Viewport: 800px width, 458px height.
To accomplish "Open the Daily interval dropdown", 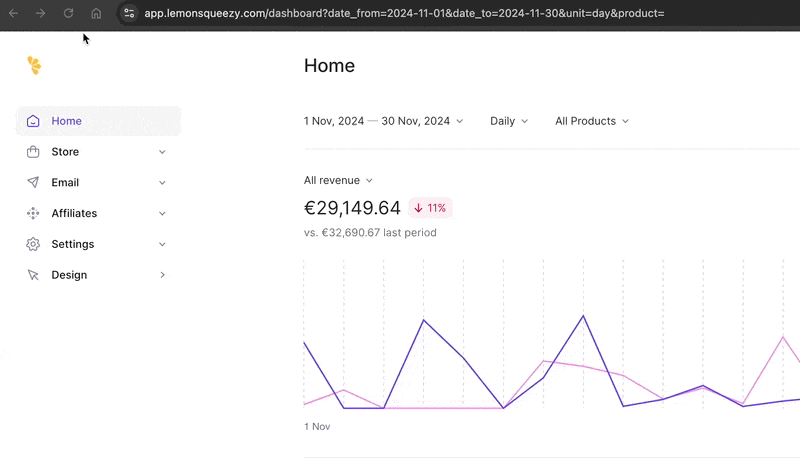I will point(509,121).
